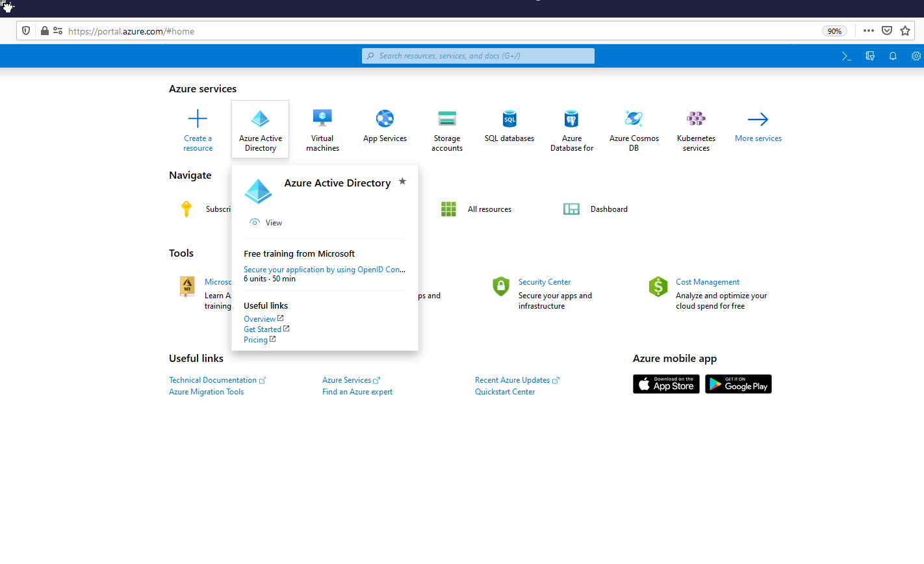Open portal settings gear icon
This screenshot has height=564, width=924.
pyautogui.click(x=916, y=56)
